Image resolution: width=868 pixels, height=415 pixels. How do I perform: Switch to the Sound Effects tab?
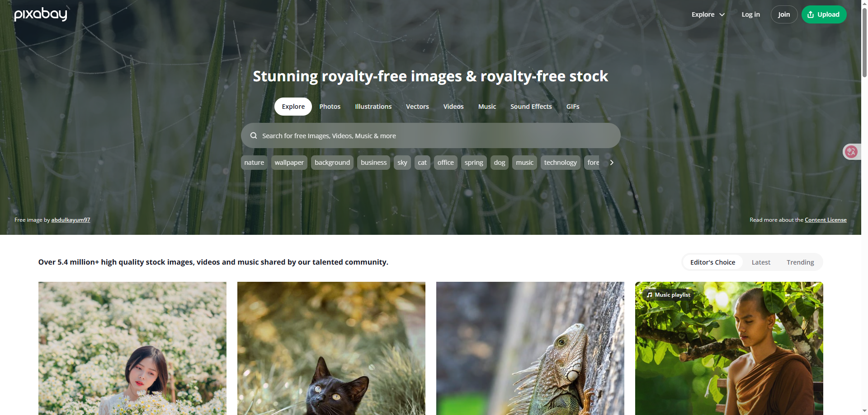pyautogui.click(x=531, y=107)
